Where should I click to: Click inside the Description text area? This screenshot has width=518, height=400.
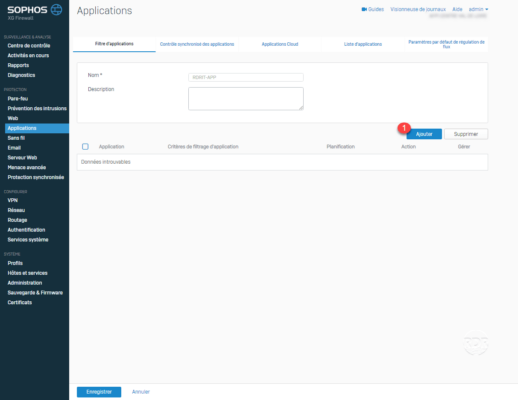coord(246,99)
